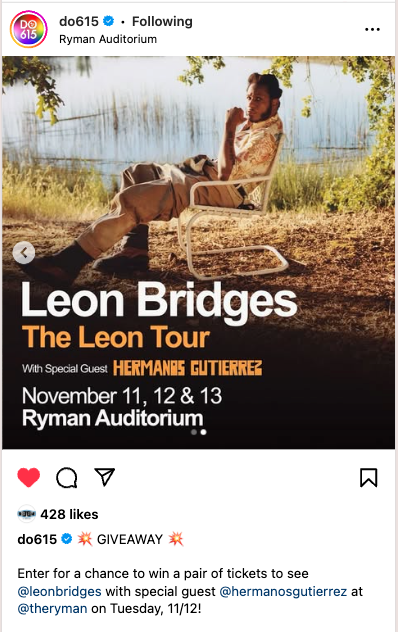The width and height of the screenshot is (398, 632).
Task: Open the @leonbridges mention
Action: coord(59,591)
